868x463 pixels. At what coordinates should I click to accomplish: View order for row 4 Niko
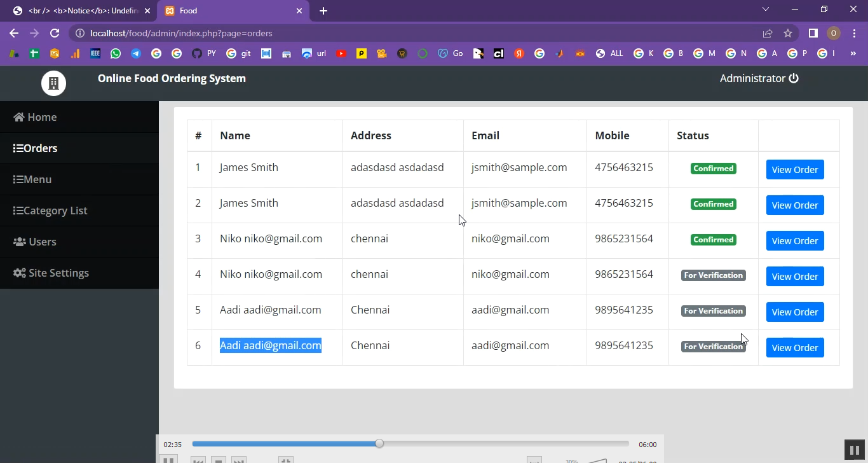pyautogui.click(x=794, y=277)
